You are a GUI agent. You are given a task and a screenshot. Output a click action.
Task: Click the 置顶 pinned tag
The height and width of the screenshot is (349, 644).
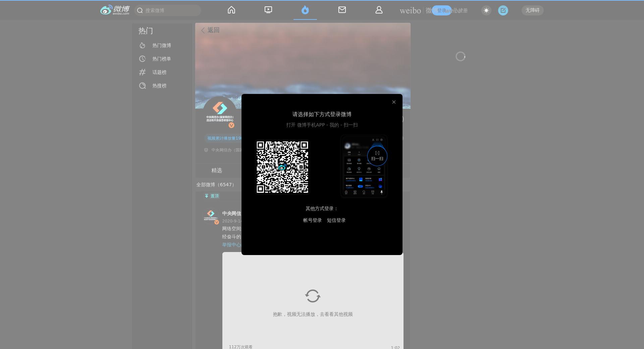[x=212, y=196]
